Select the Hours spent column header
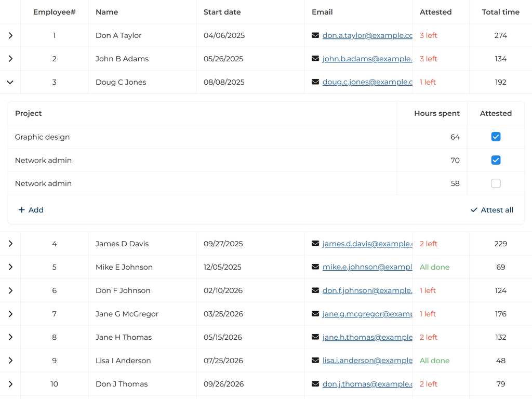The width and height of the screenshot is (532, 399). coord(436,113)
